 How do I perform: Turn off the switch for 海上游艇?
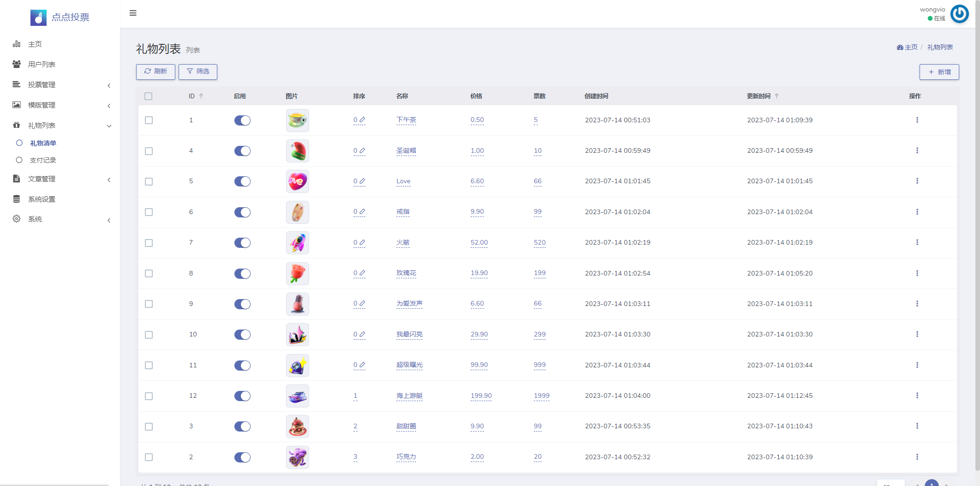pos(242,396)
